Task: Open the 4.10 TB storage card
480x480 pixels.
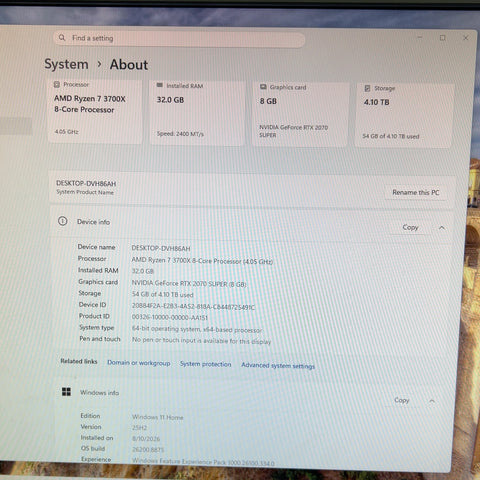Action: click(x=404, y=115)
